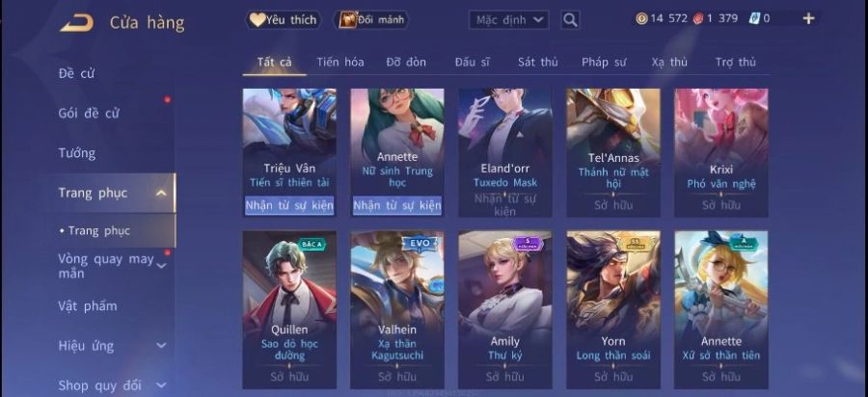Open the Tướng sidebar item
Screen dimensions: 868x397
click(77, 153)
